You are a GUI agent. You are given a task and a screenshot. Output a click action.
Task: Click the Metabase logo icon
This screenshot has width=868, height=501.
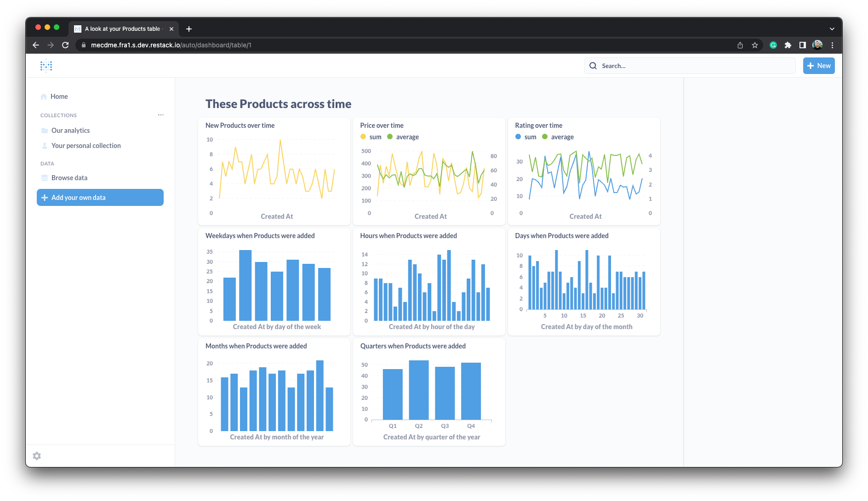click(46, 66)
